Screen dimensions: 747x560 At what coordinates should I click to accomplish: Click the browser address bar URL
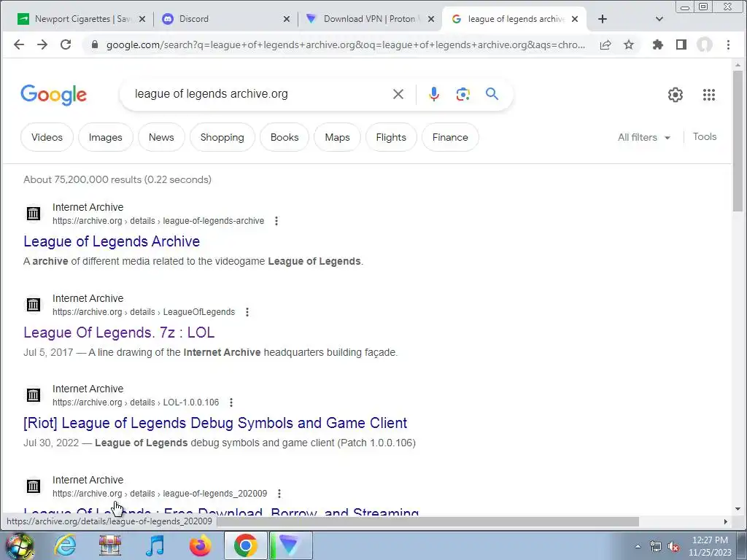pos(345,44)
